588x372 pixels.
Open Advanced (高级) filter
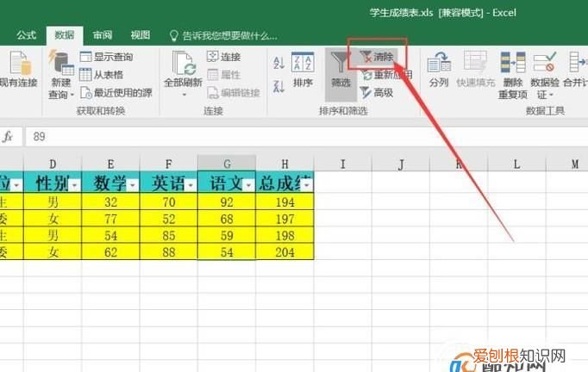click(377, 92)
